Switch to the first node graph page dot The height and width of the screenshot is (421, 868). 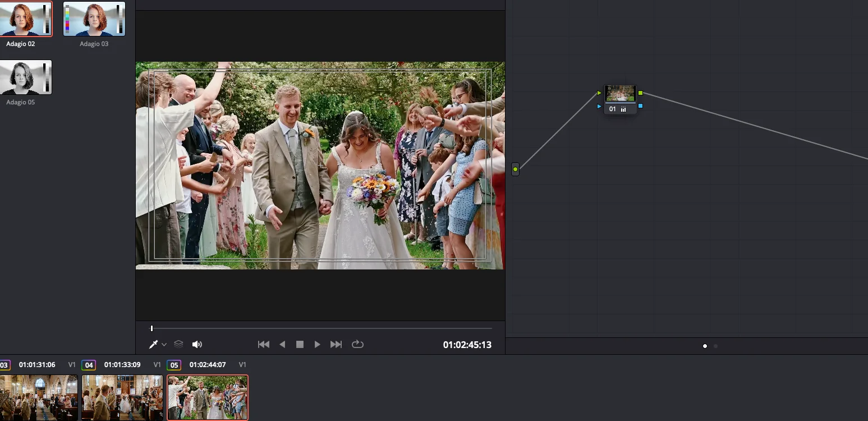(705, 346)
